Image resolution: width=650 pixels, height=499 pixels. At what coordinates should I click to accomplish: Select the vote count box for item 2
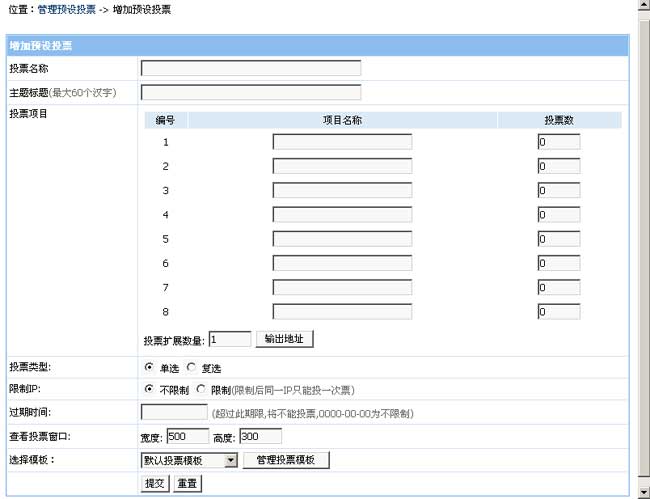point(558,166)
